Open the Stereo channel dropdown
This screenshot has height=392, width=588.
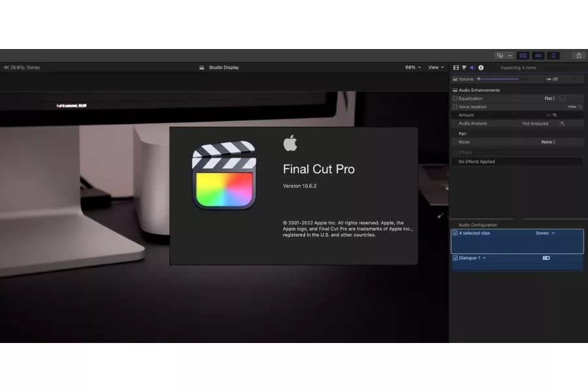tap(545, 233)
